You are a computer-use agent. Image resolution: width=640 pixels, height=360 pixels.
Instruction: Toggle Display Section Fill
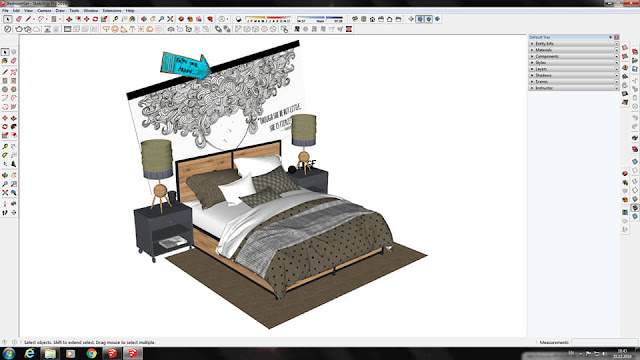click(x=437, y=19)
